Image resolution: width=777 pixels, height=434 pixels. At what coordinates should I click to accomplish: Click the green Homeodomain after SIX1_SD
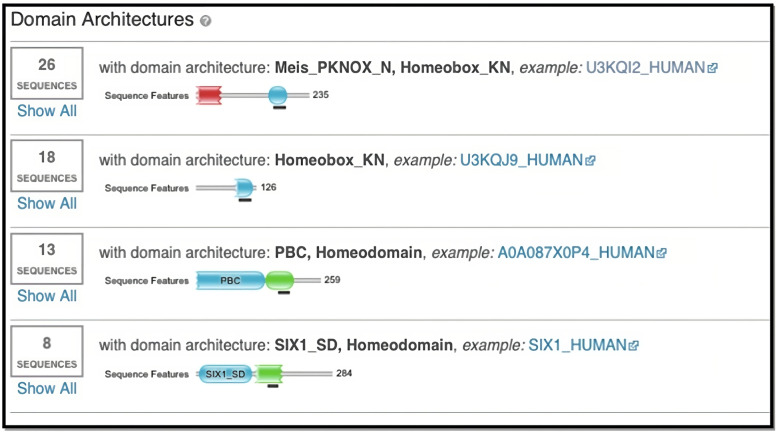pos(269,374)
